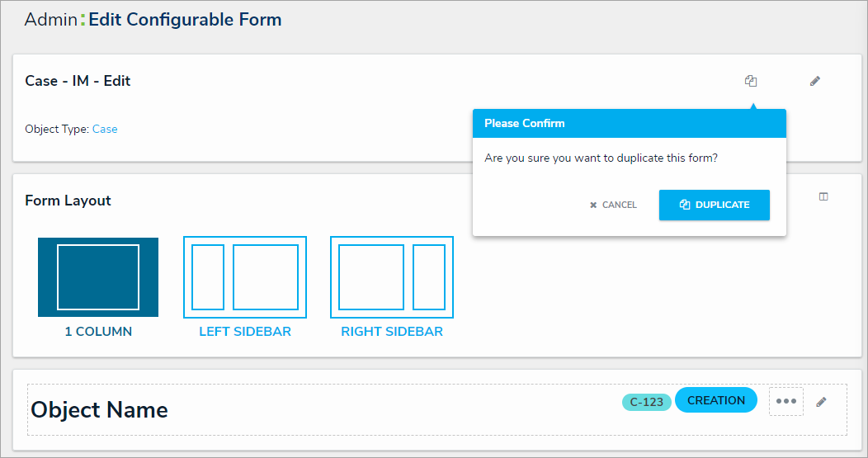Click the Form Layout columns icon
868x458 pixels.
pyautogui.click(x=823, y=197)
